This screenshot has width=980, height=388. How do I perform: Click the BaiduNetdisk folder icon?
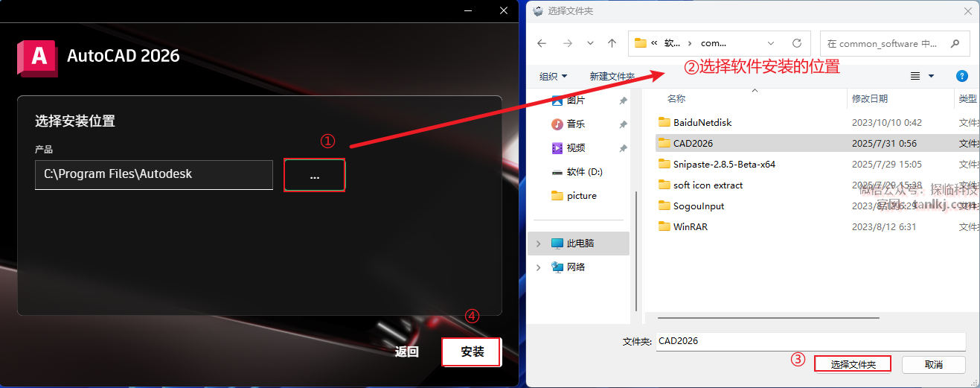pos(664,122)
